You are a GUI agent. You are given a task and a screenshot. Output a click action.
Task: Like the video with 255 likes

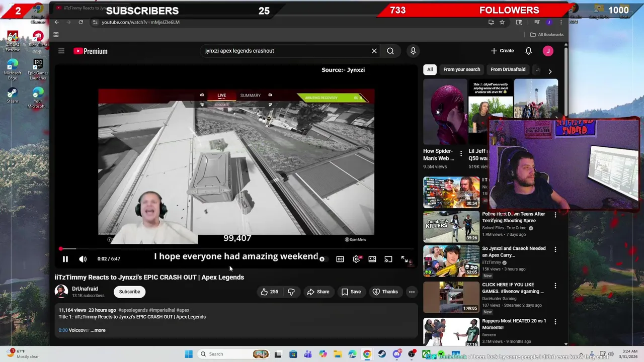(270, 292)
